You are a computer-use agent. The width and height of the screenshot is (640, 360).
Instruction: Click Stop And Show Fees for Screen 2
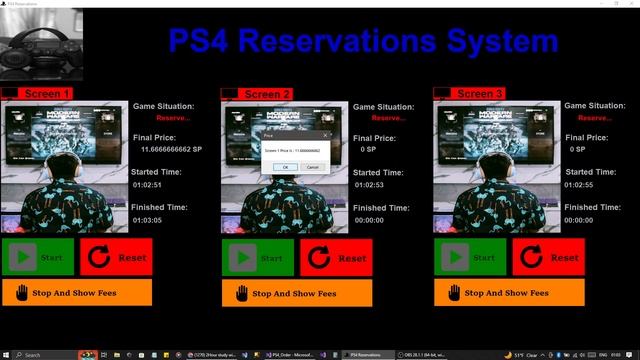pyautogui.click(x=297, y=293)
